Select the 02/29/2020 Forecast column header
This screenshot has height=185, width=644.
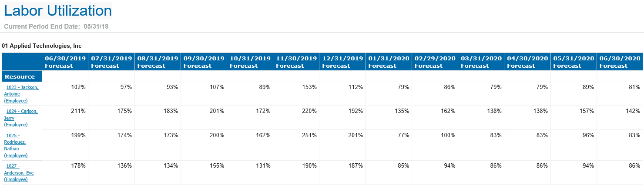click(x=435, y=62)
